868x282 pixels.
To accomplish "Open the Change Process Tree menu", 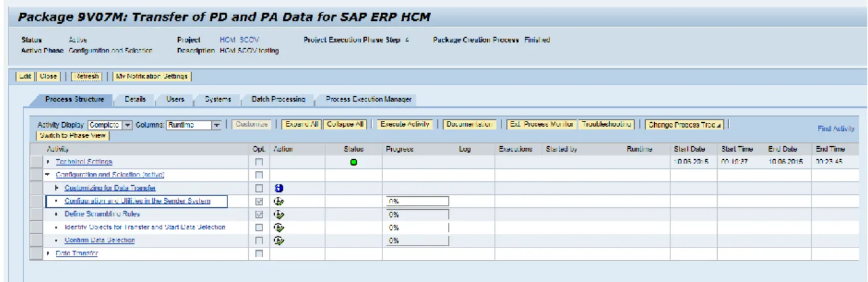I will click(x=684, y=125).
